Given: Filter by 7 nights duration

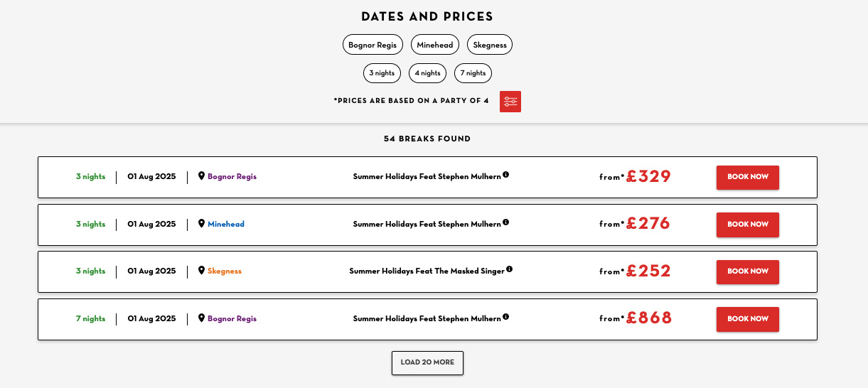Looking at the screenshot, I should pos(473,73).
